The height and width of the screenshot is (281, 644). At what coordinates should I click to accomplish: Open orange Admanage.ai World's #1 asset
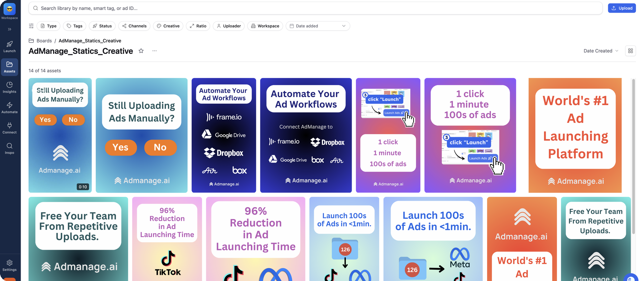click(522, 239)
